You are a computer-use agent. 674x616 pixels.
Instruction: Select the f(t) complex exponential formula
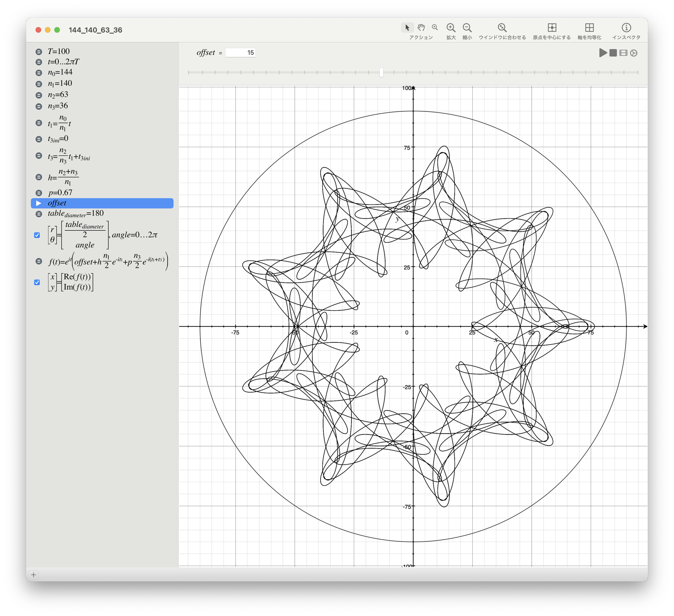(108, 261)
